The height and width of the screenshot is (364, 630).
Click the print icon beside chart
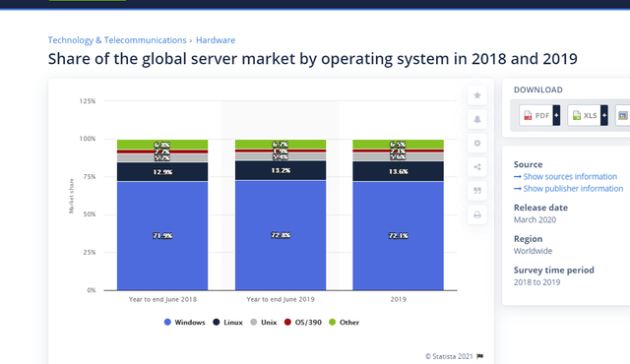(476, 214)
